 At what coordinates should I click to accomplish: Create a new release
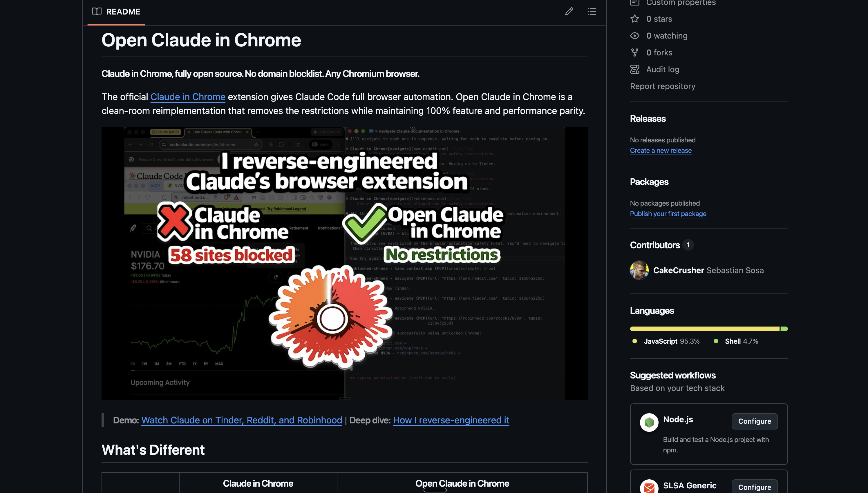coord(660,150)
